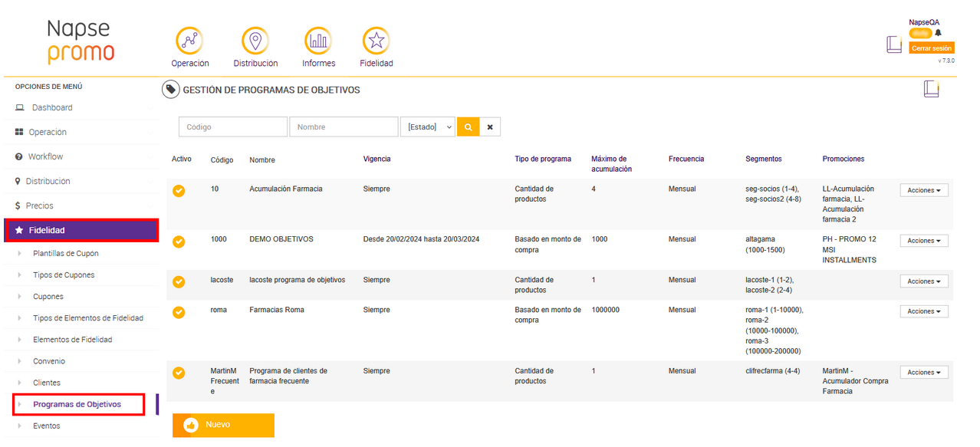Clear filters with the X button

[490, 127]
